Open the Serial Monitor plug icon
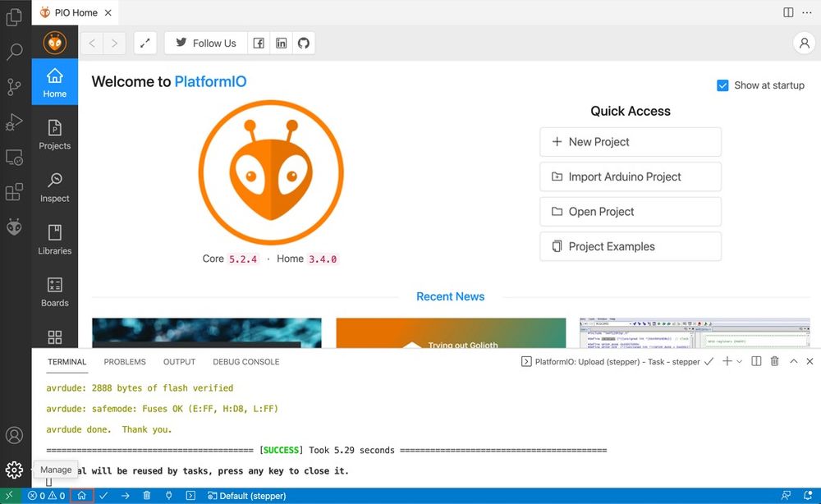821x504 pixels. [x=168, y=495]
